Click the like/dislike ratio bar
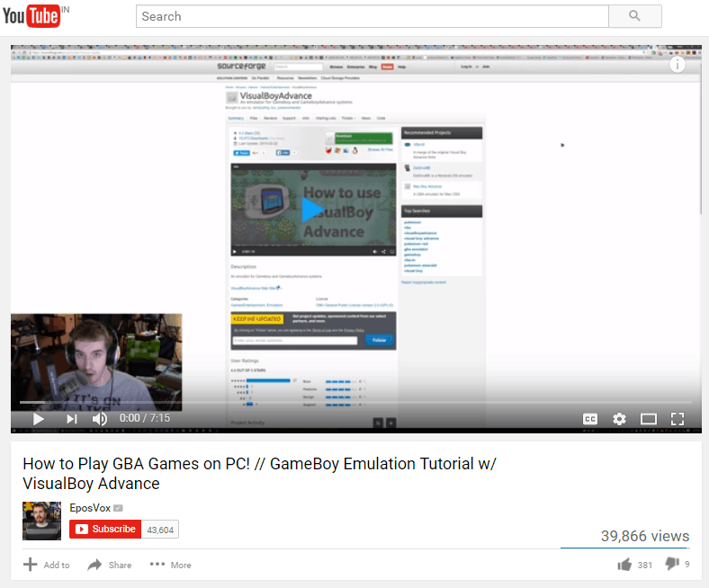709x588 pixels. 625,548
